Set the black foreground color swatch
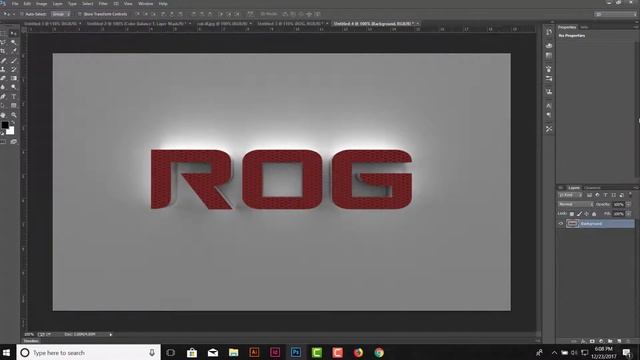 4,124
